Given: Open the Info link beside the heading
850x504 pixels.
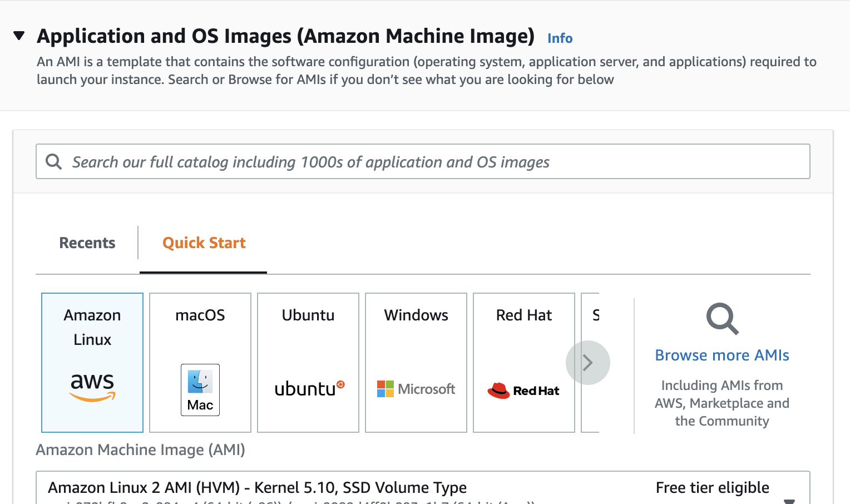Looking at the screenshot, I should click(x=560, y=38).
